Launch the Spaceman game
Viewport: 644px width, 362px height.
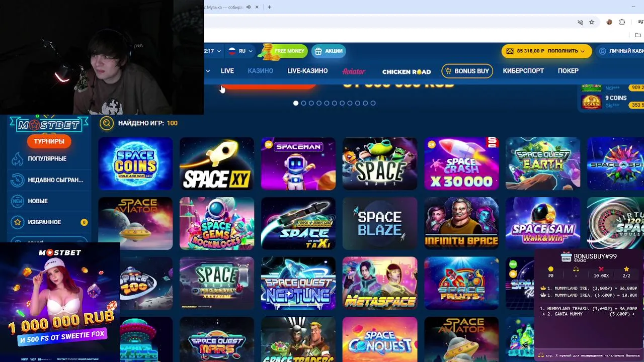coord(298,164)
